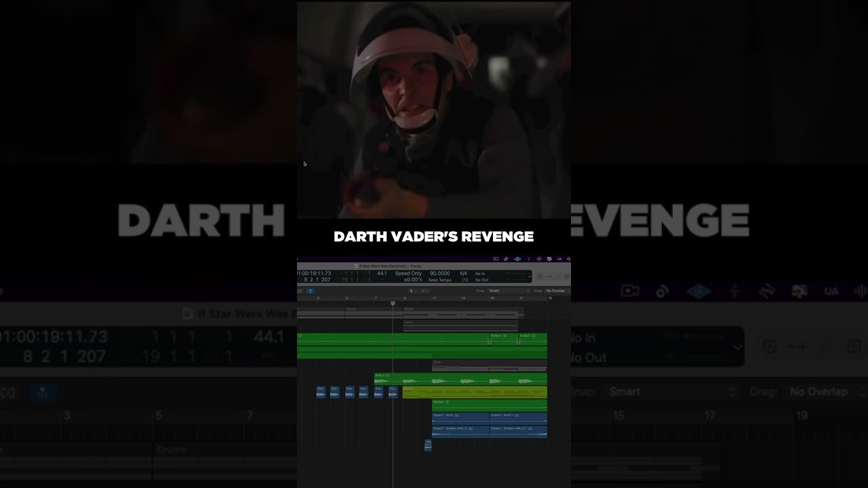Select the Inst 3 MIDI region in the sharp tracks area
This screenshot has width=868, height=488.
[x=460, y=326]
